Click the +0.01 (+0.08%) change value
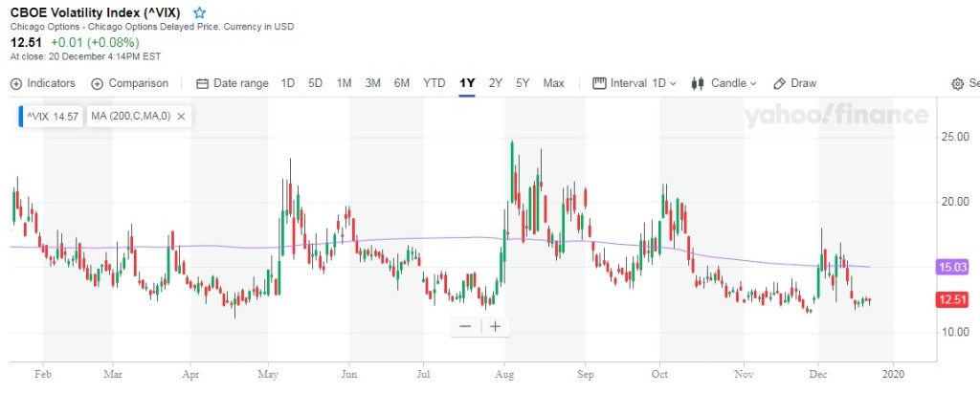980x394 pixels. point(95,42)
